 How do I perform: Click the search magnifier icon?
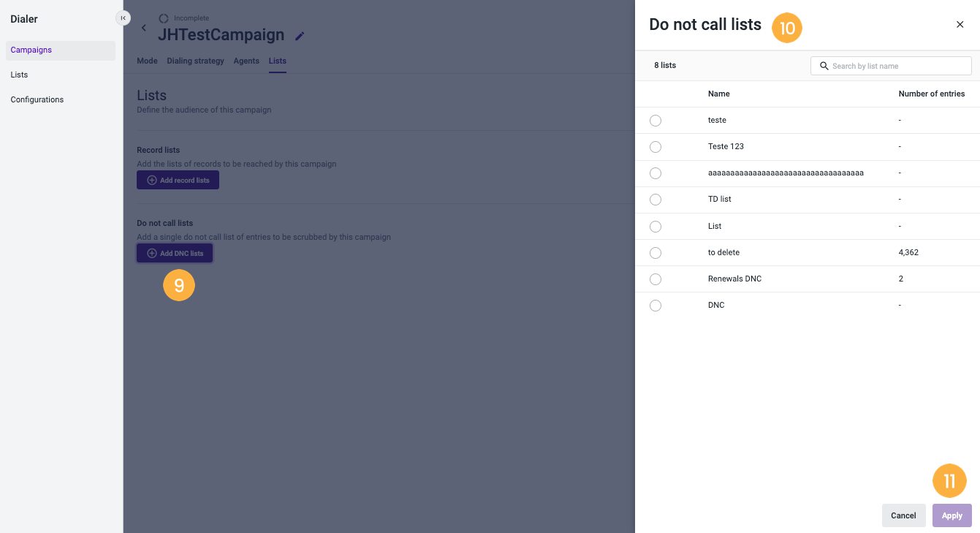(x=824, y=66)
